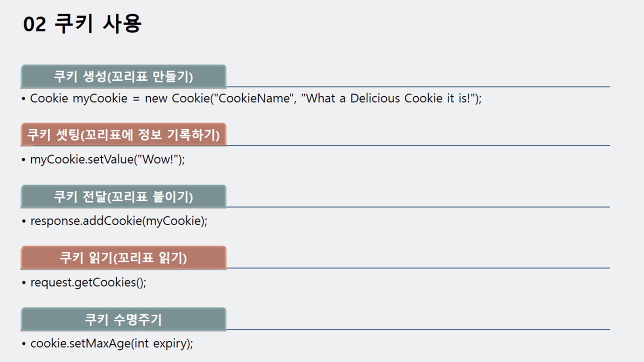This screenshot has width=644, height=362.
Task: Click the divider line beside '쿠키 생성' banner
Action: [418, 87]
